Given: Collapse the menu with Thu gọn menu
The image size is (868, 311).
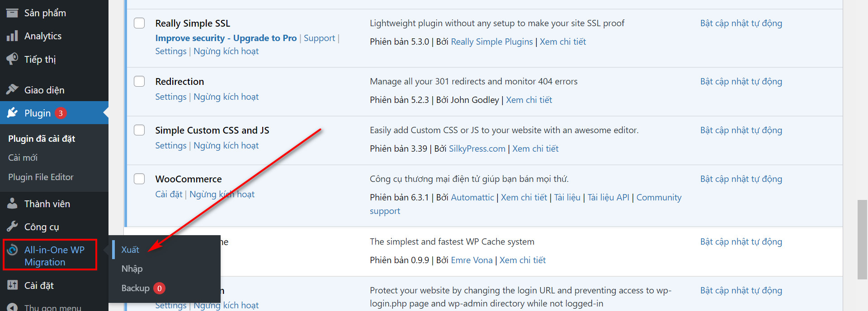Looking at the screenshot, I should [52, 307].
